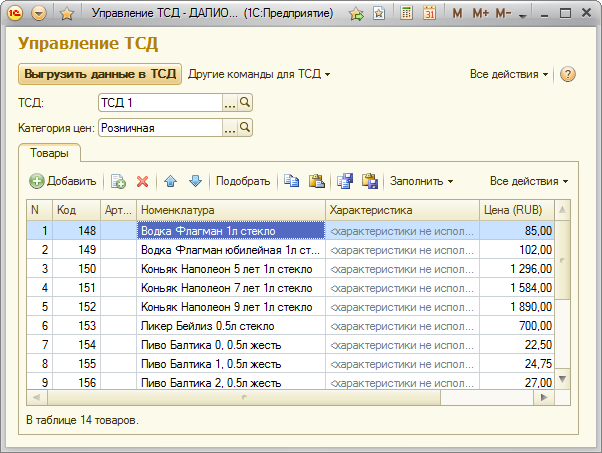Click the red delete row icon

142,181
